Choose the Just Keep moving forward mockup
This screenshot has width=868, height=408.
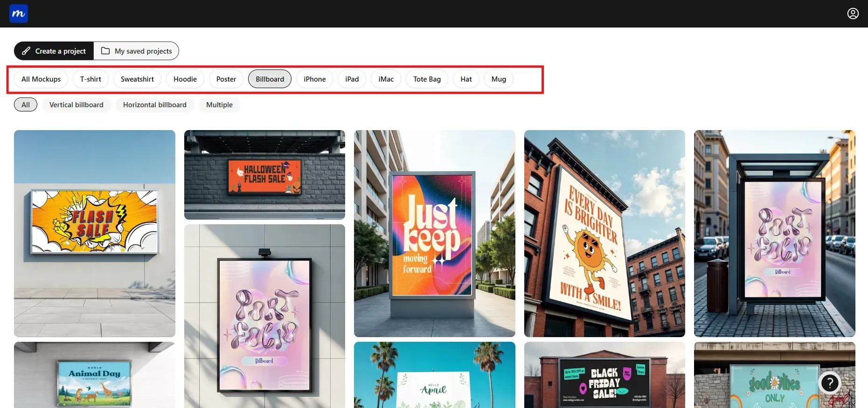(x=434, y=233)
